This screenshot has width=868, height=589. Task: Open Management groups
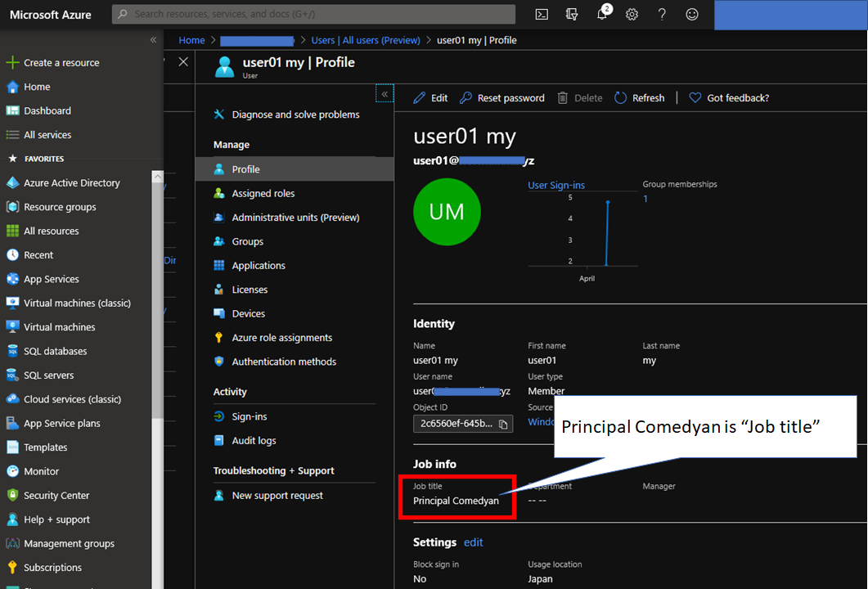[x=61, y=544]
